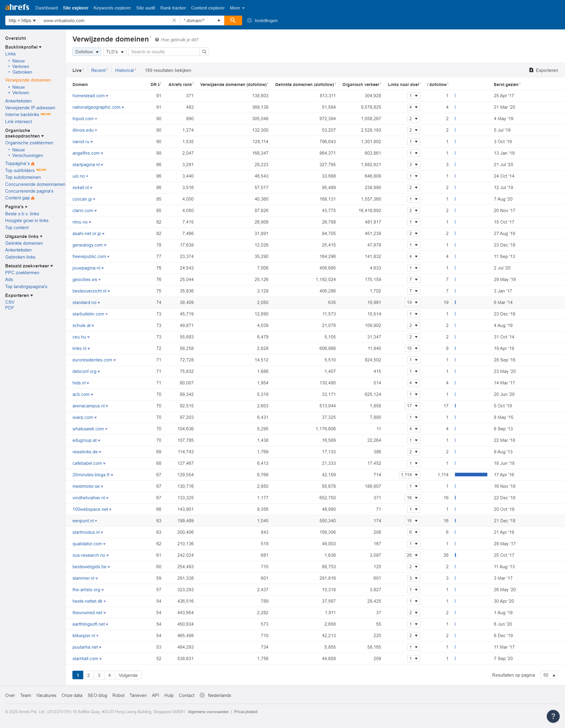Click the results search magnifier icon
Screen dimensions: 565x728
[x=204, y=52]
